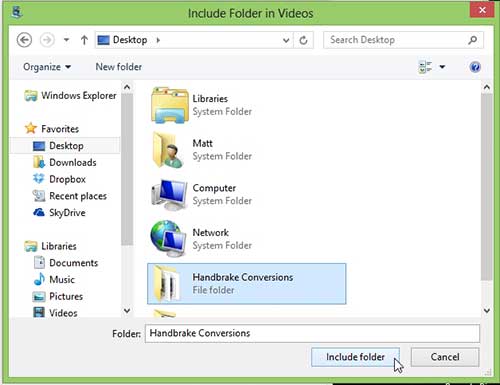Screen dimensions: 500x385
Task: Click the Search Desktop field
Action: (403, 40)
